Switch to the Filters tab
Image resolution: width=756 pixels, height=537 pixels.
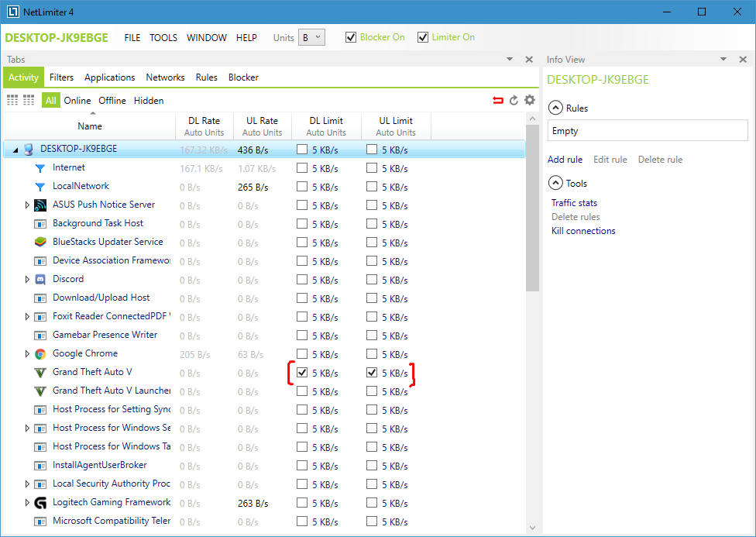coord(62,77)
